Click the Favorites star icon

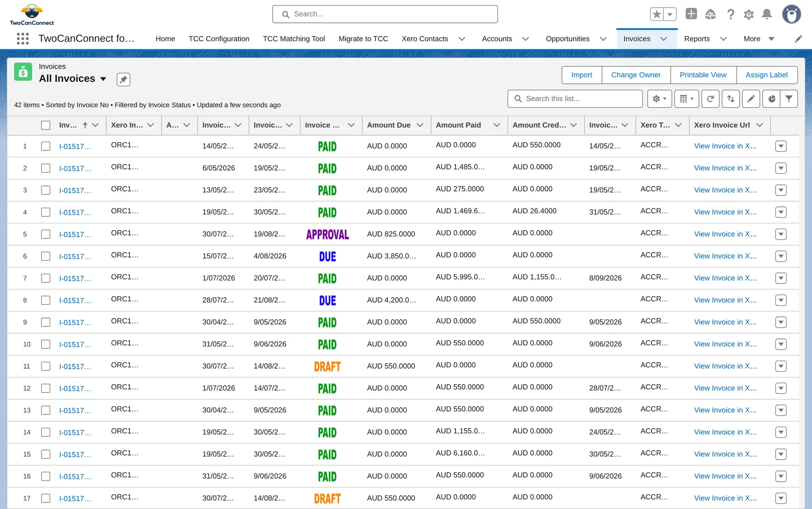click(657, 14)
